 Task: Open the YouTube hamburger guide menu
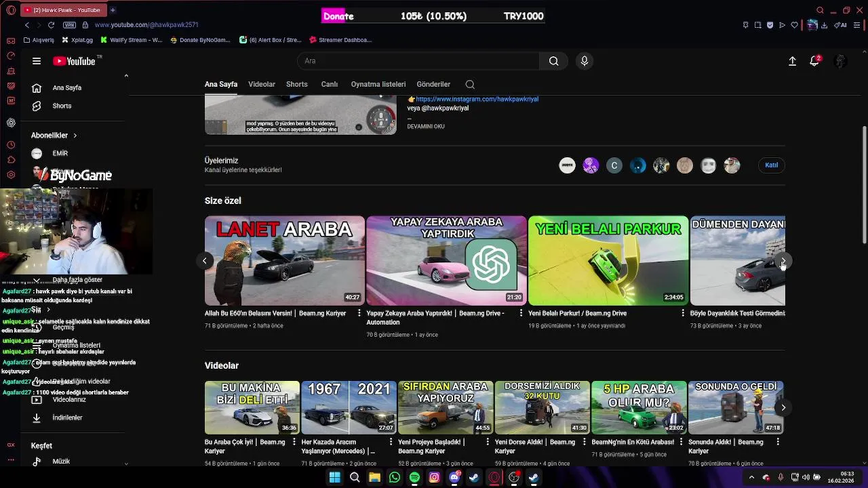tap(37, 61)
